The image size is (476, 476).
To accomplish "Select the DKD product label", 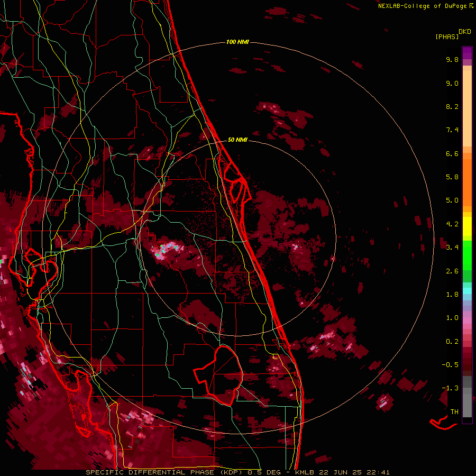I will (465, 31).
